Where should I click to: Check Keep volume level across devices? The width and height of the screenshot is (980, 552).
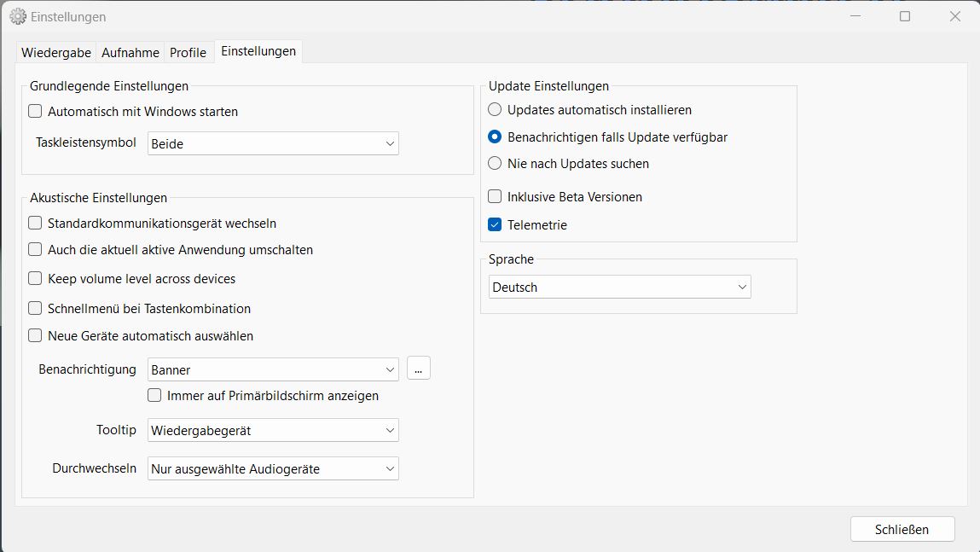pos(35,278)
